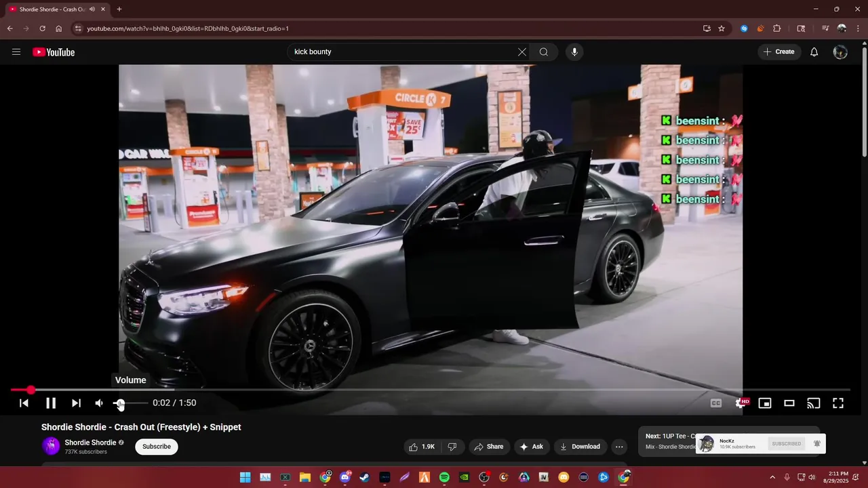This screenshot has height=488, width=868.
Task: Like the video (1.9K)
Action: pyautogui.click(x=421, y=447)
